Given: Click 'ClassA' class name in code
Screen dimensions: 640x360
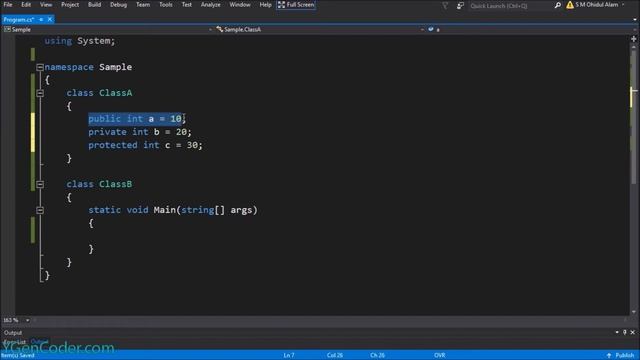Looking at the screenshot, I should click(116, 93).
